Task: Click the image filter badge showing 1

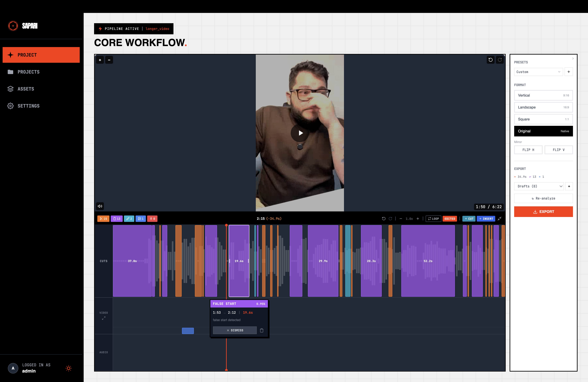Action: point(141,219)
